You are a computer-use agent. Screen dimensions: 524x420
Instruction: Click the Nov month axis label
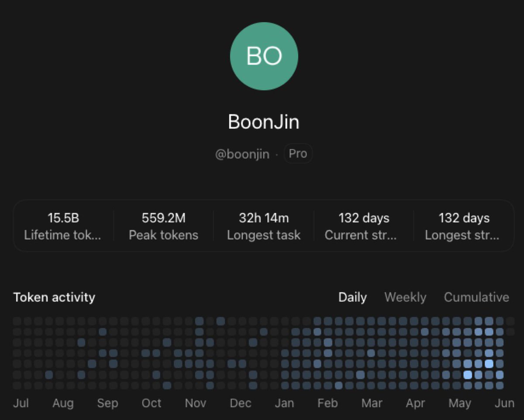tap(196, 403)
